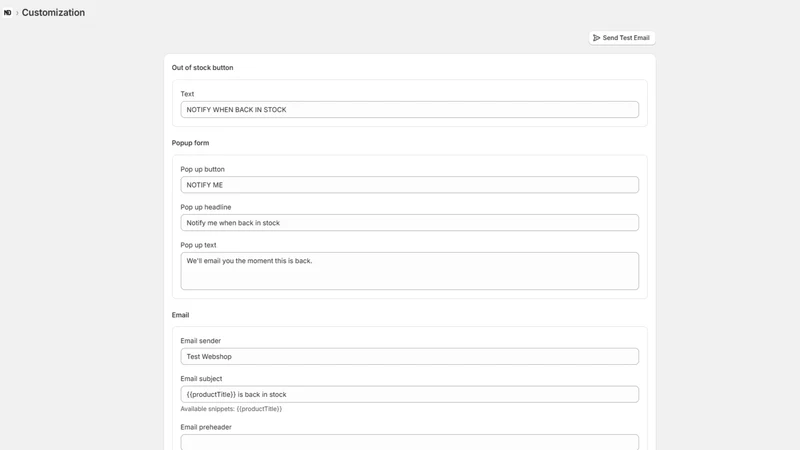
Task: Click into the Pop up headline field
Action: (x=409, y=222)
